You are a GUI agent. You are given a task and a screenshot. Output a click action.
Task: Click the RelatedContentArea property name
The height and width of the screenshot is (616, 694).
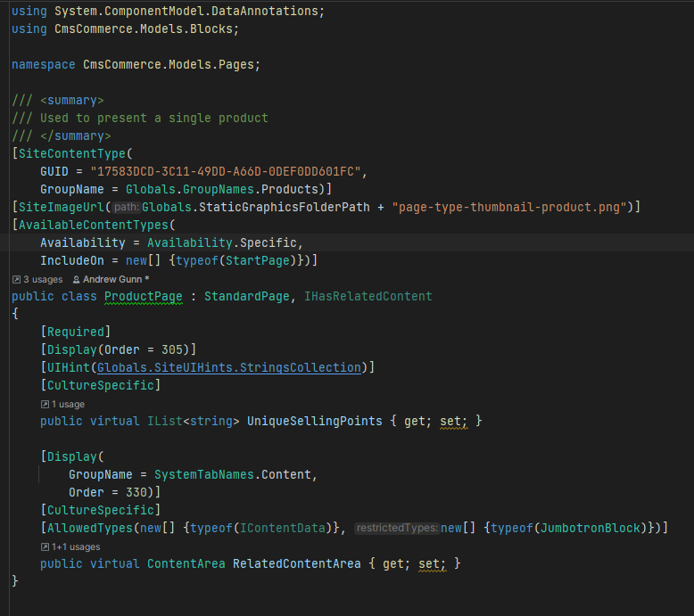pos(296,563)
